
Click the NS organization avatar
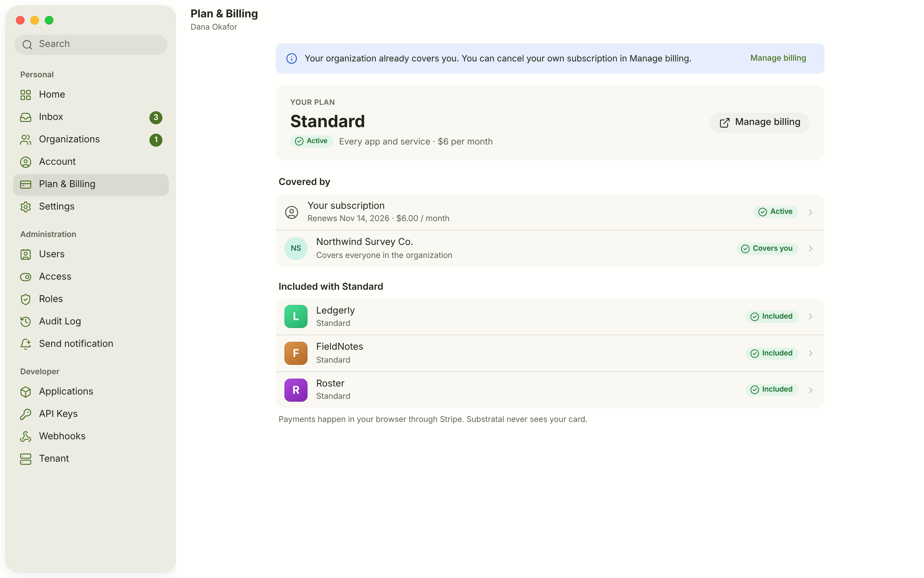(296, 249)
